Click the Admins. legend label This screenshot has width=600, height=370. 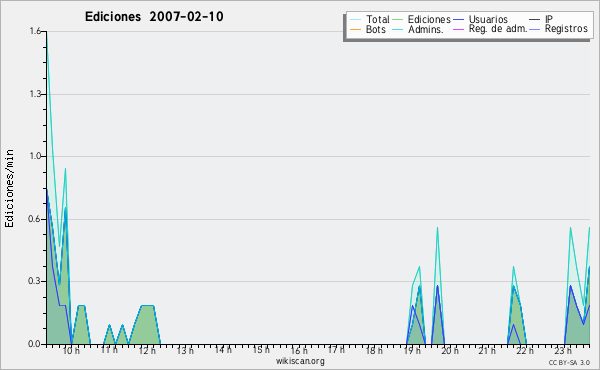click(x=426, y=29)
